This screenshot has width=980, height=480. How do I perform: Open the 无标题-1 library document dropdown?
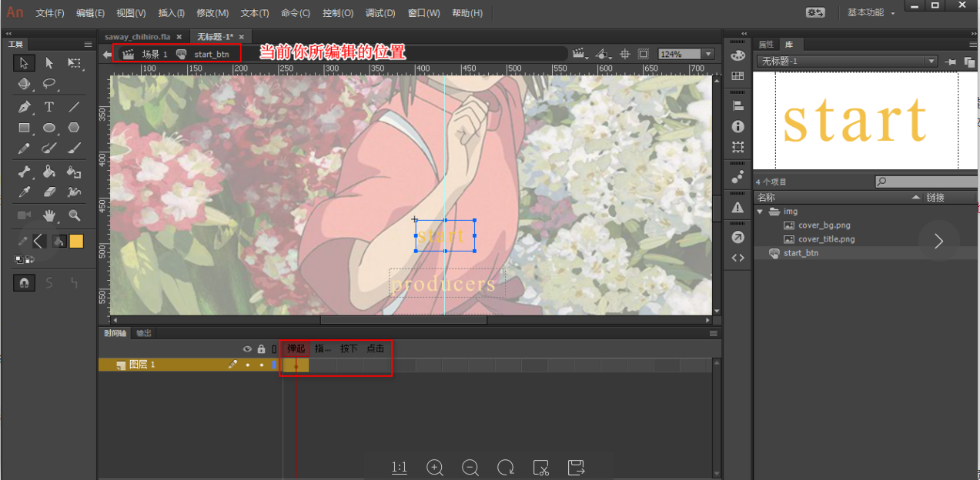pos(931,62)
